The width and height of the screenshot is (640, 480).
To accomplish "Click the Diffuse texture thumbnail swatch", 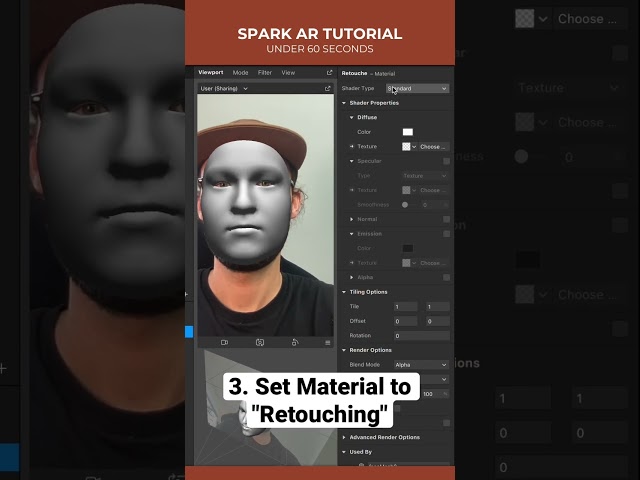I will tap(406, 147).
